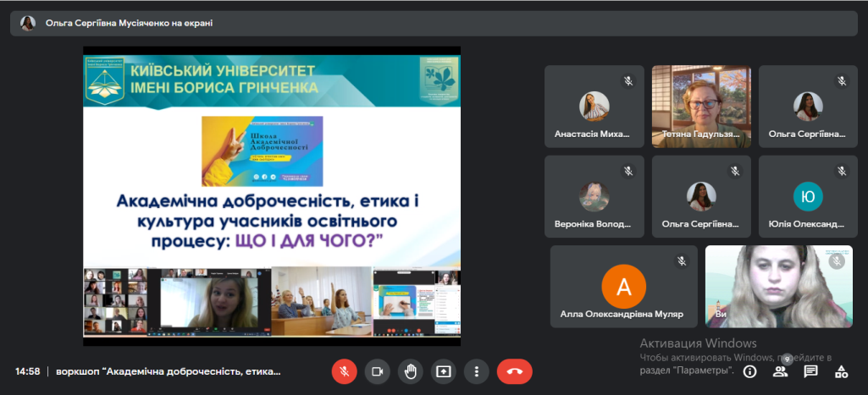Open the chat with everyone panel
The image size is (868, 395).
(x=810, y=371)
